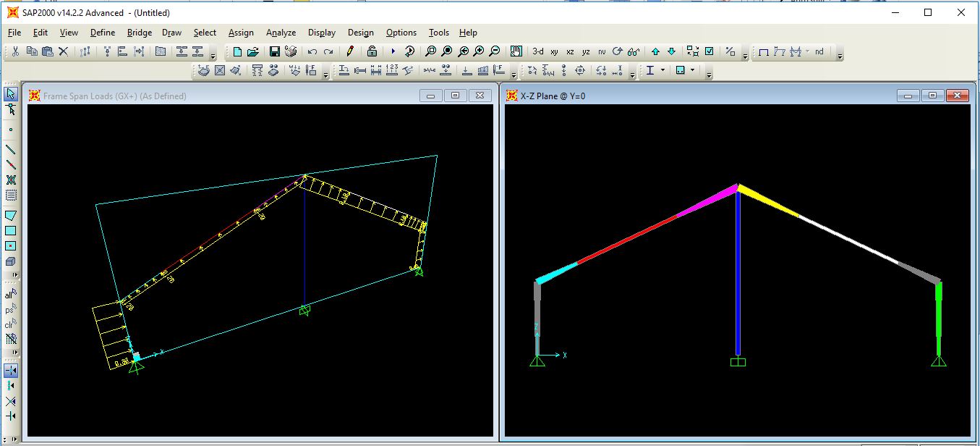980x446 pixels.
Task: Expand the overflow arrow below the solid tool
Action: [16, 275]
